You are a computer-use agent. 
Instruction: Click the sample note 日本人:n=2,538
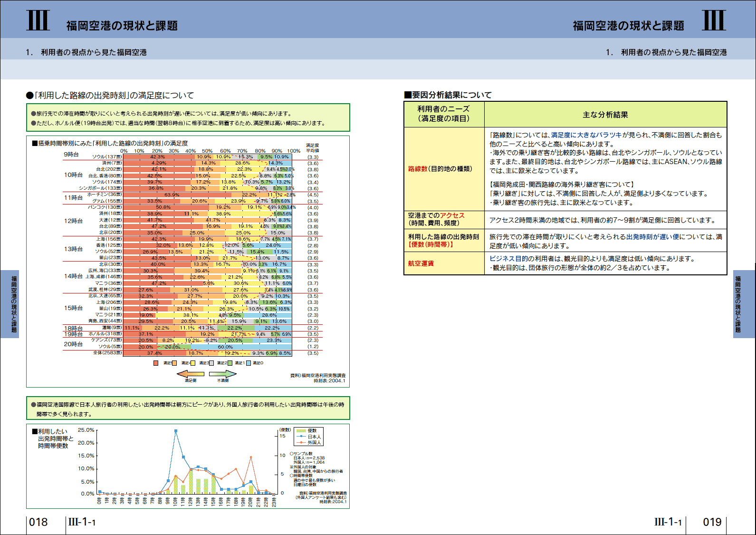click(309, 458)
